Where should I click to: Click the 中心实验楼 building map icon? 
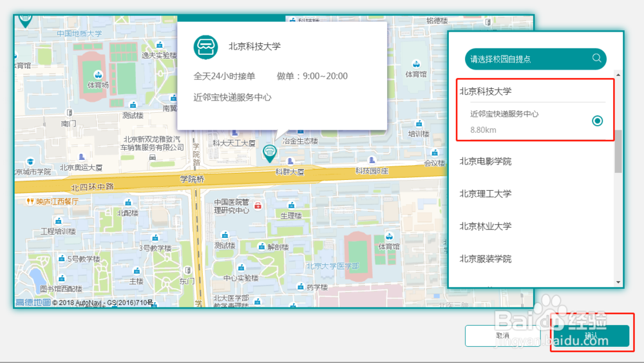(241, 268)
